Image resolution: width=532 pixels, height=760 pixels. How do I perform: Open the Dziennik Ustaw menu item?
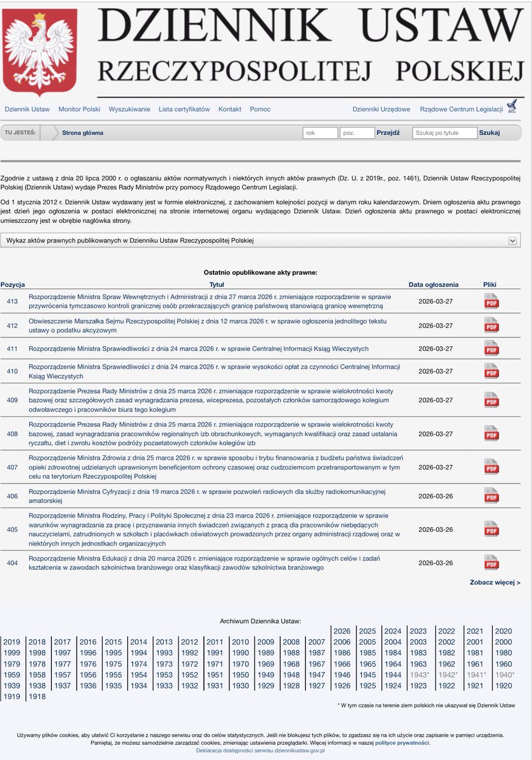click(27, 109)
